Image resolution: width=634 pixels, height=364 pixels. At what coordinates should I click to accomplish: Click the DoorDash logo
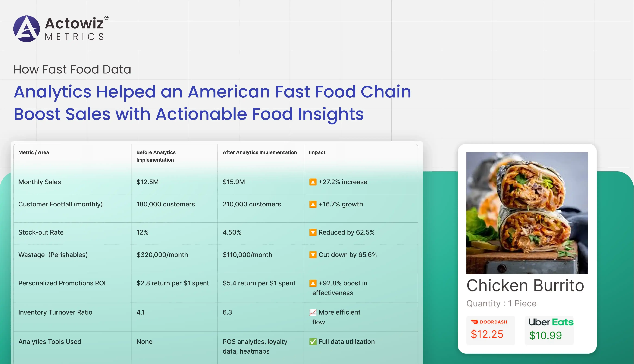tap(489, 322)
